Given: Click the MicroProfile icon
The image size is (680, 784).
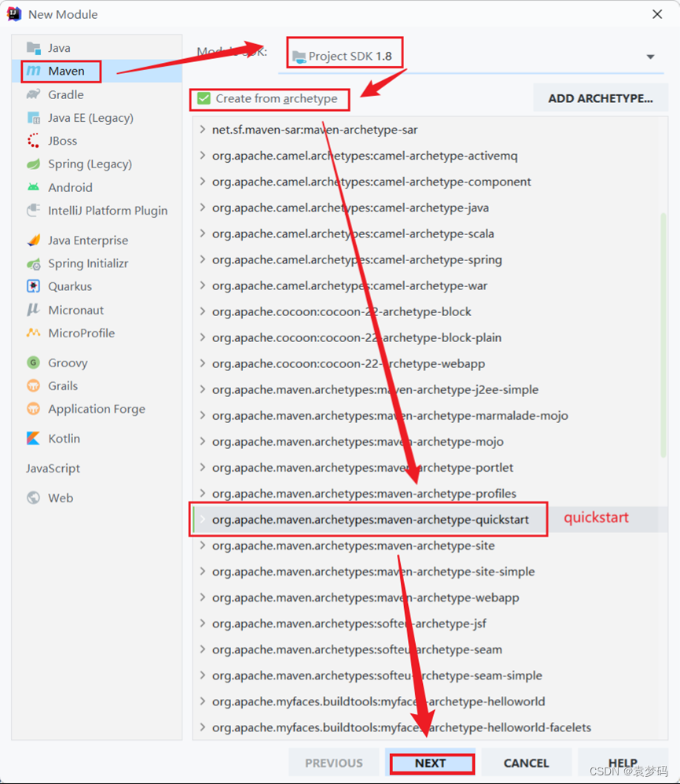Looking at the screenshot, I should [x=34, y=333].
